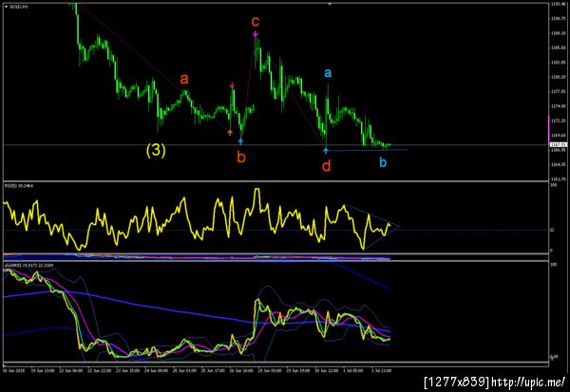
Task: Select the orange 'c' wave label
Action: pos(256,22)
